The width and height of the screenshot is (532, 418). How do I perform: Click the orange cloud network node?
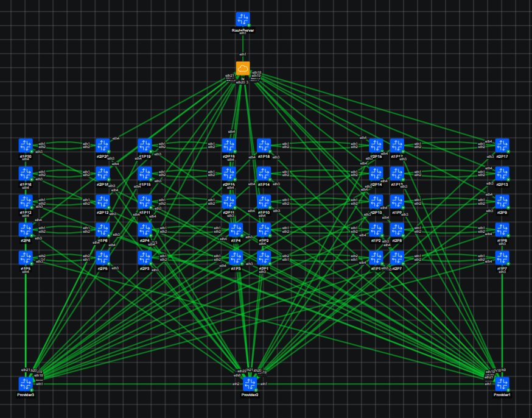pyautogui.click(x=243, y=69)
